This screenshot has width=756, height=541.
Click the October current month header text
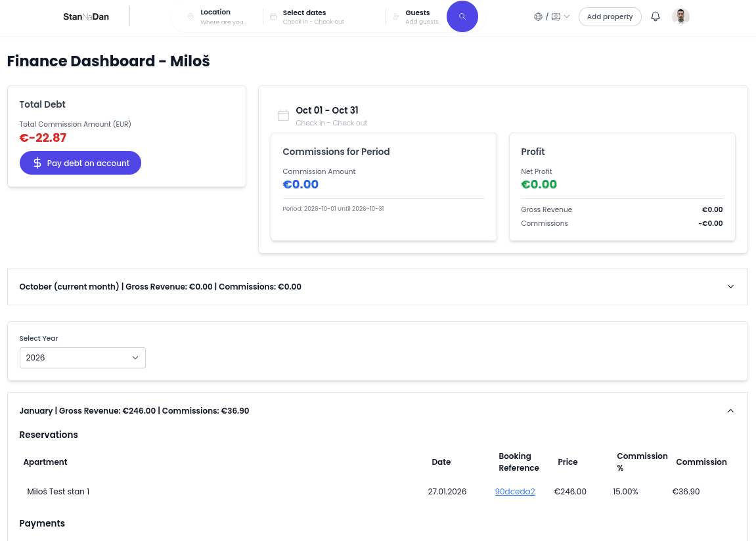(160, 287)
